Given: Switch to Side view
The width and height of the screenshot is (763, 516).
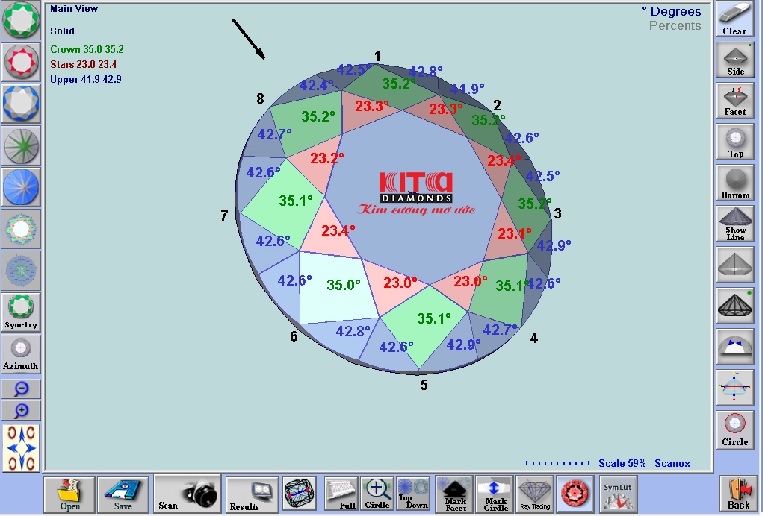Looking at the screenshot, I should pos(735,60).
